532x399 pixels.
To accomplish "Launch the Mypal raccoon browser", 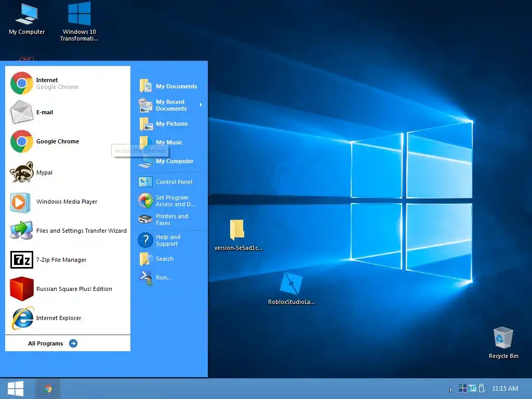I will click(68, 172).
